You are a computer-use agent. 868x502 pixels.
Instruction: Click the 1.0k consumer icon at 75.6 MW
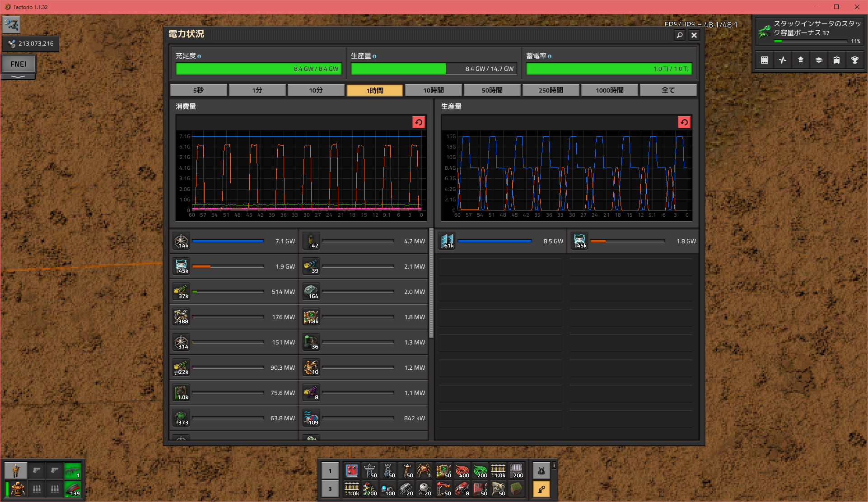[182, 393]
